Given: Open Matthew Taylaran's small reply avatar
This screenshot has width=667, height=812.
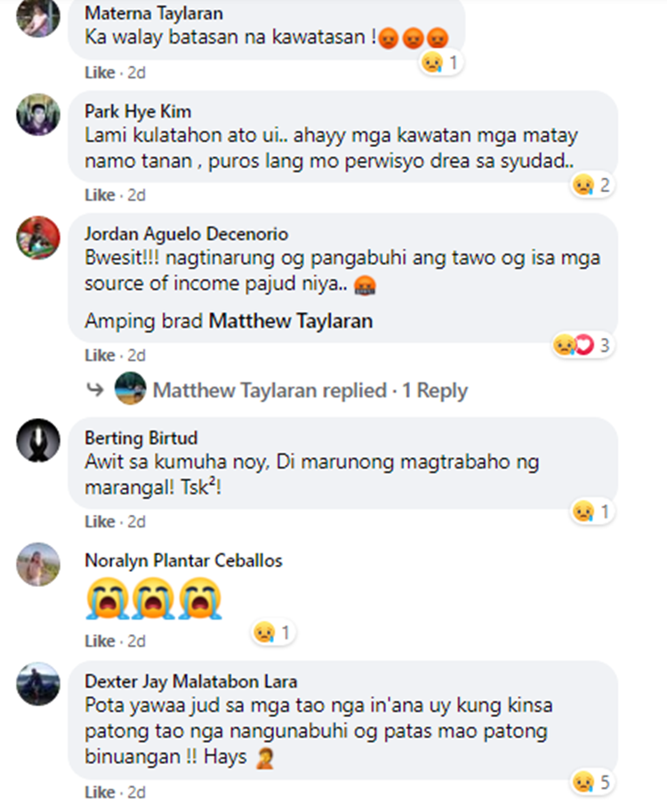Looking at the screenshot, I should tap(130, 389).
